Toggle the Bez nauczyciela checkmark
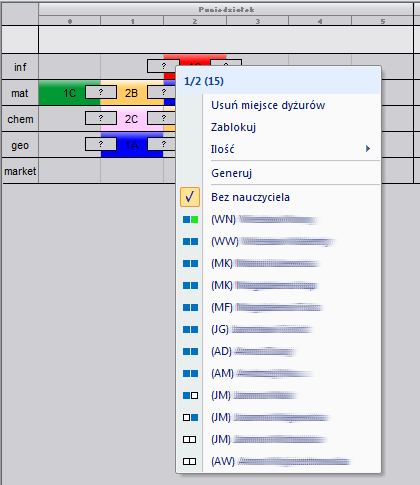 tap(190, 197)
